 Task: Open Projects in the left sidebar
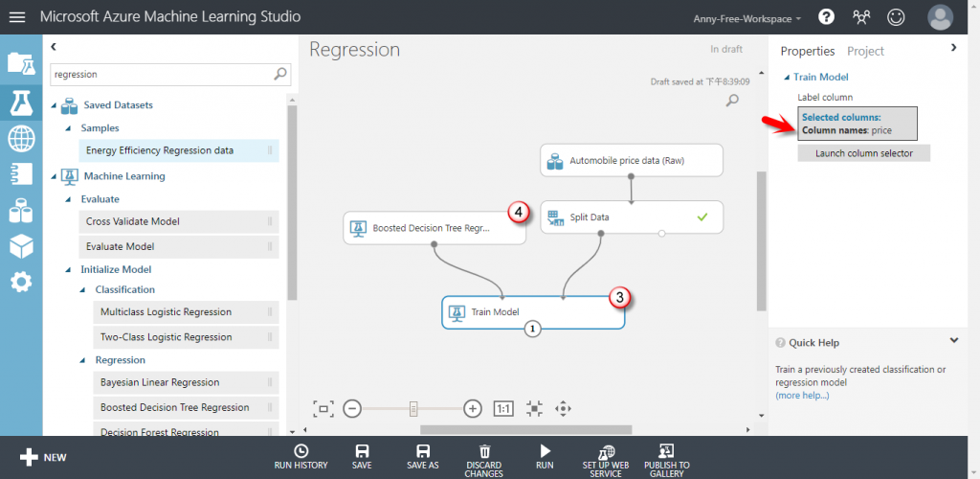point(21,63)
